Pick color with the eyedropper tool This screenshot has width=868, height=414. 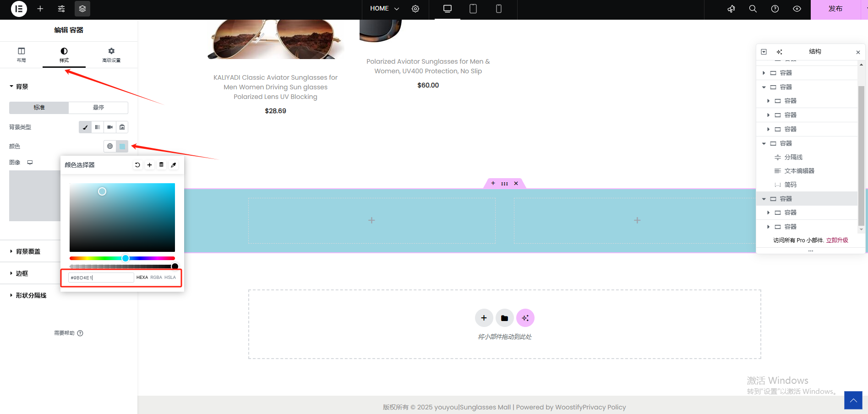click(174, 165)
